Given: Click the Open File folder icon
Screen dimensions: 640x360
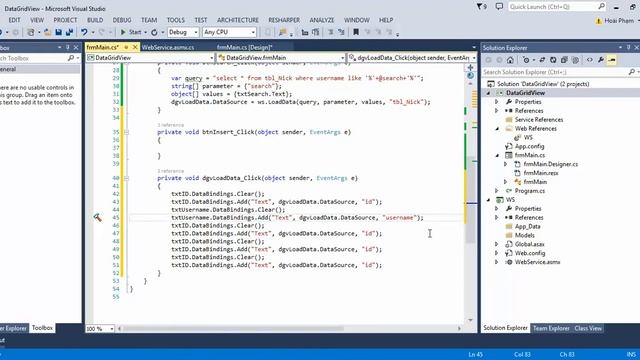Looking at the screenshot, I should tap(48, 32).
